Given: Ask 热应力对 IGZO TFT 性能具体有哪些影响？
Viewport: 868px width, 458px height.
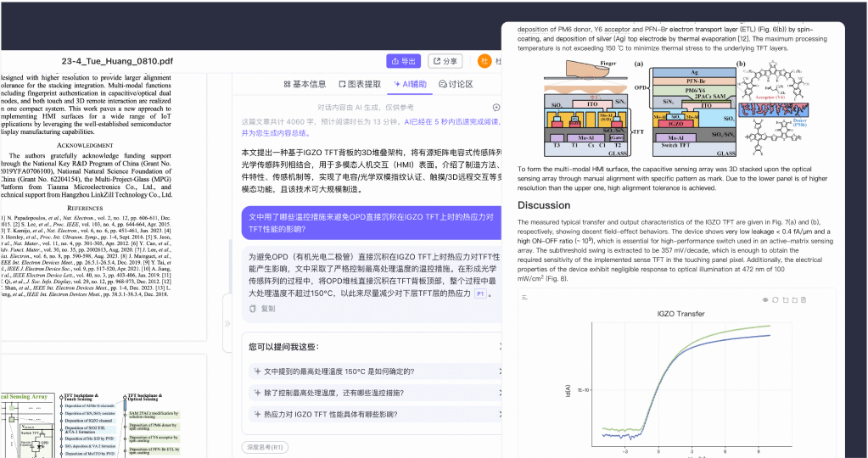Looking at the screenshot, I should click(x=376, y=414).
